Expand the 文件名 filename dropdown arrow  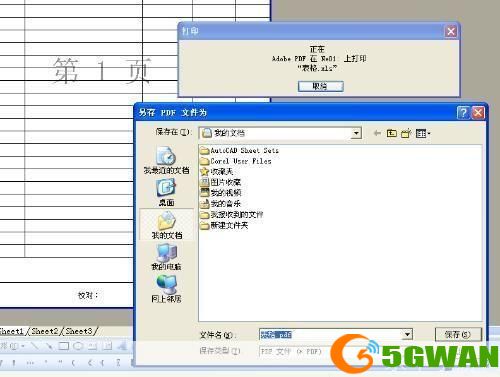click(x=407, y=334)
